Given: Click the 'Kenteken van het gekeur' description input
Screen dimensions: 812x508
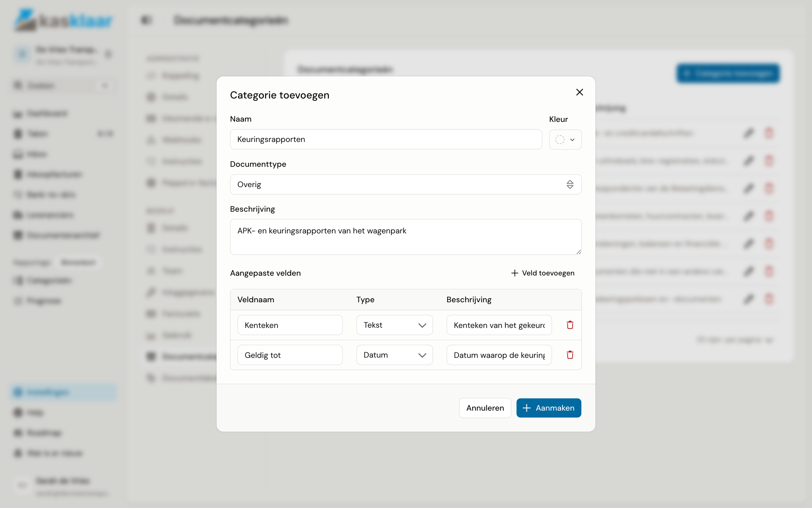Looking at the screenshot, I should click(x=499, y=325).
